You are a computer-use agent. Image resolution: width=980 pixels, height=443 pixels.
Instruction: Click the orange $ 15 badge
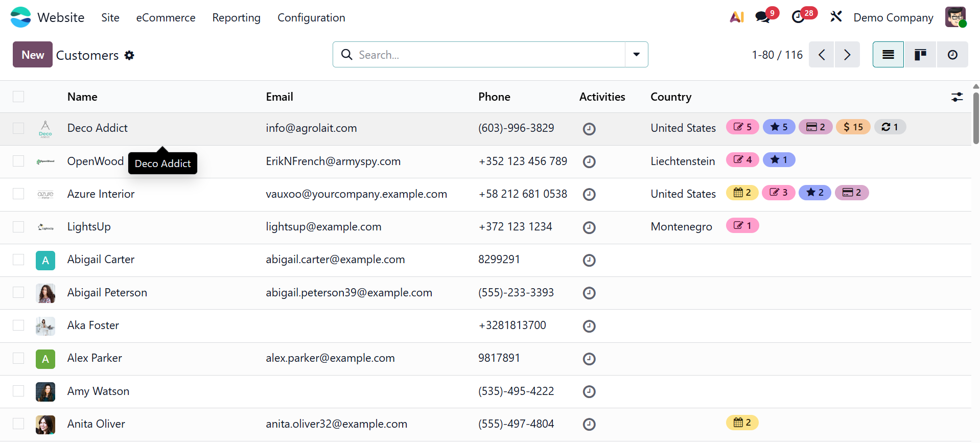853,127
